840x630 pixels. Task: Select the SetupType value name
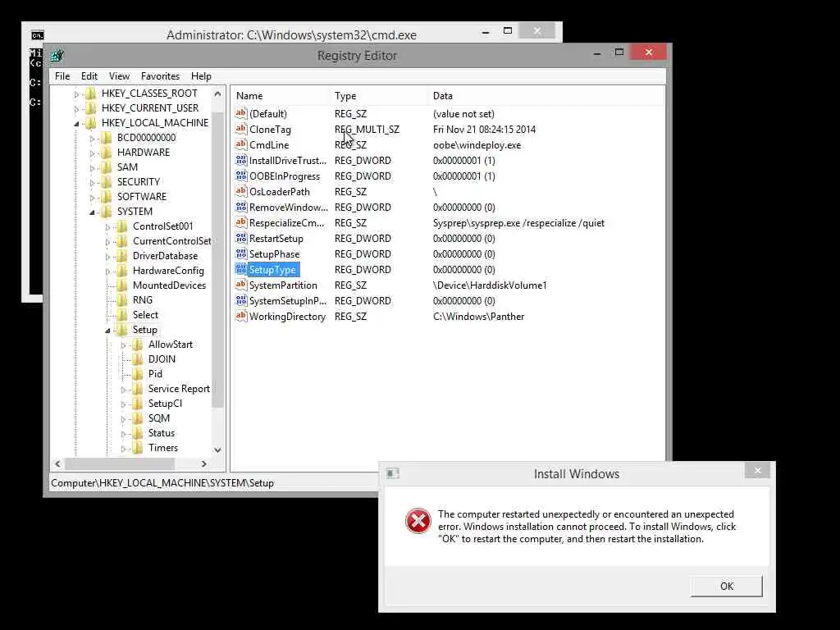tap(272, 269)
